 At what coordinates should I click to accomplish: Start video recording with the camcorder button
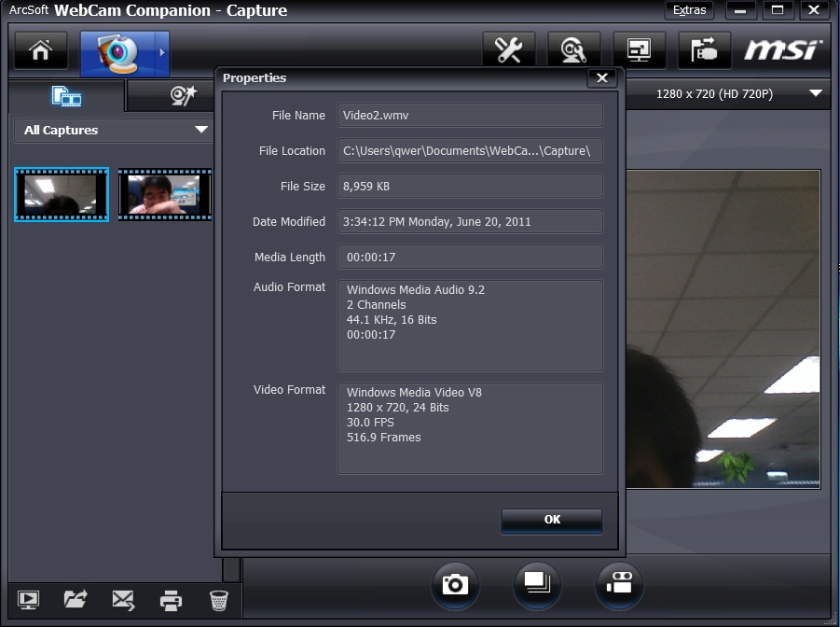pyautogui.click(x=619, y=585)
